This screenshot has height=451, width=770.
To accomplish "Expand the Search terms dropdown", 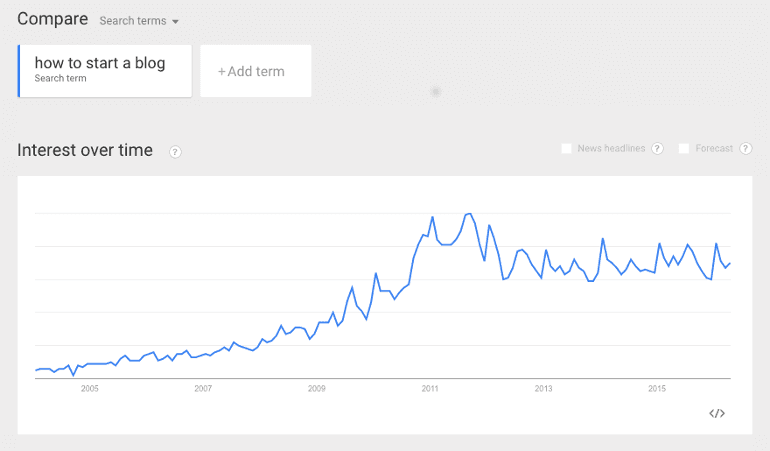I will point(139,21).
